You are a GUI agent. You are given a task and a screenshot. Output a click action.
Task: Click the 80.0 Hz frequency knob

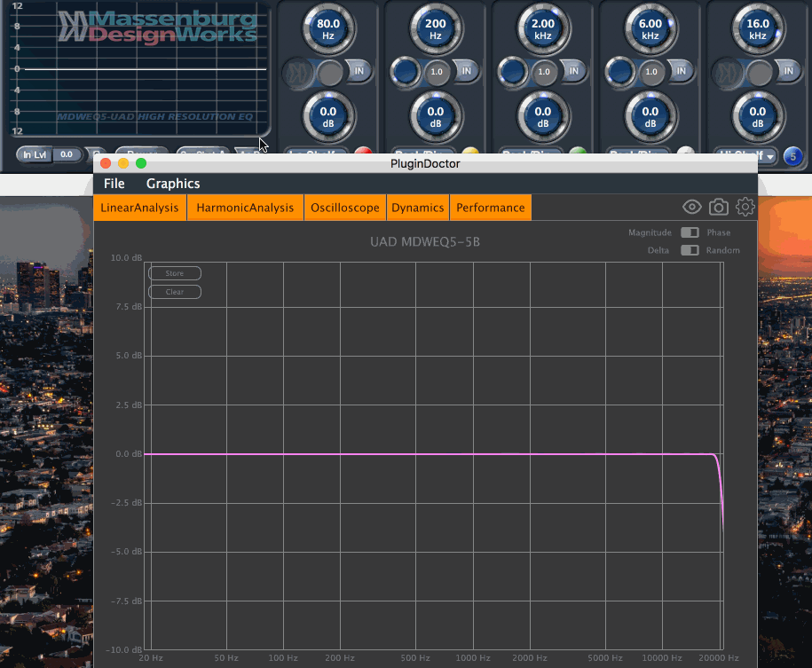point(328,29)
